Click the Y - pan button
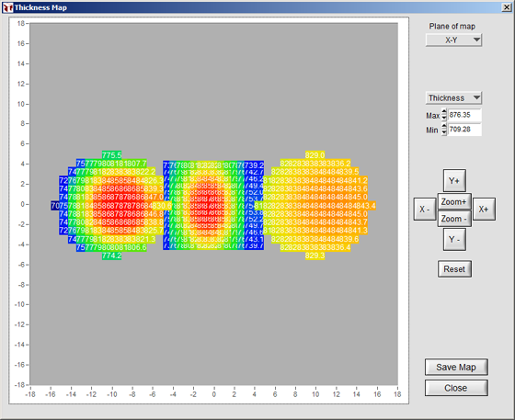515x420 pixels. pos(454,240)
